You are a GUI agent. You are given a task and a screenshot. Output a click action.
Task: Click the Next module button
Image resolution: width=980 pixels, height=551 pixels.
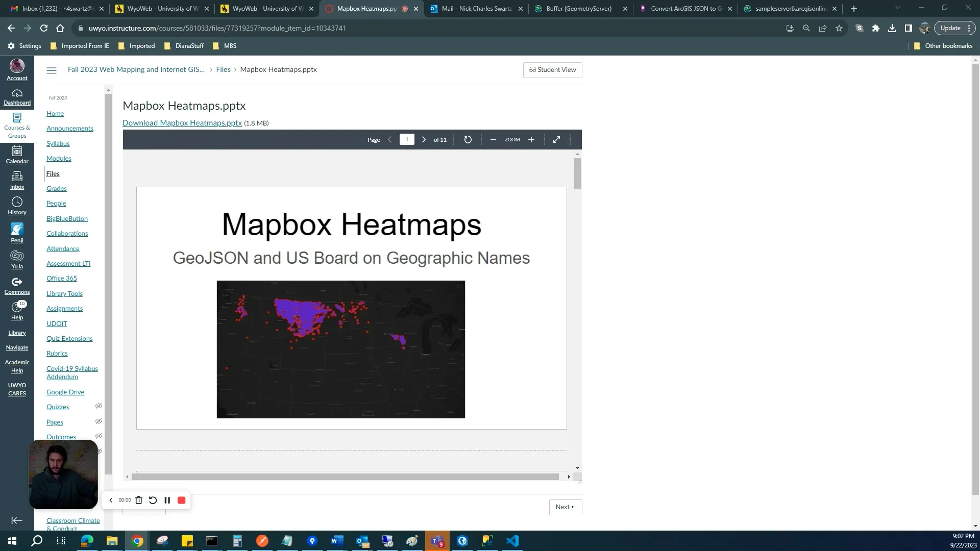click(x=565, y=507)
